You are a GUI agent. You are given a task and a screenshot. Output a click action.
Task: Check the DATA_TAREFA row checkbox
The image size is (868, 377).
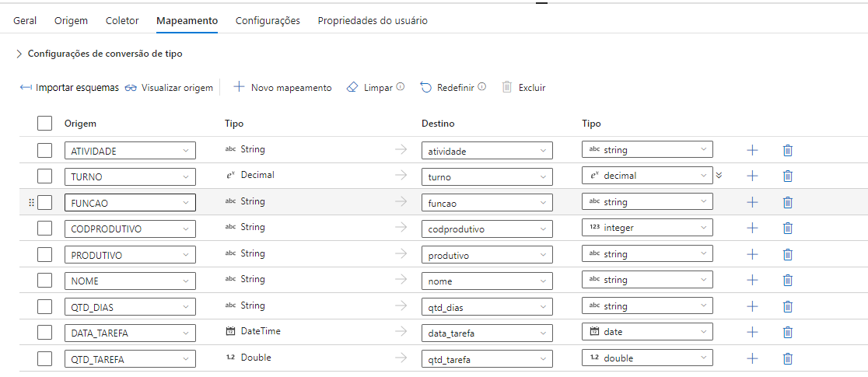pyautogui.click(x=45, y=332)
